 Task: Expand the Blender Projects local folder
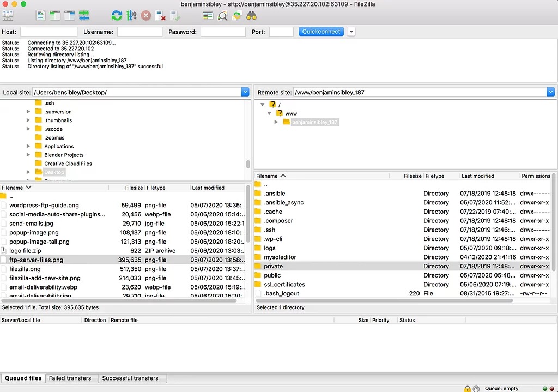[28, 155]
